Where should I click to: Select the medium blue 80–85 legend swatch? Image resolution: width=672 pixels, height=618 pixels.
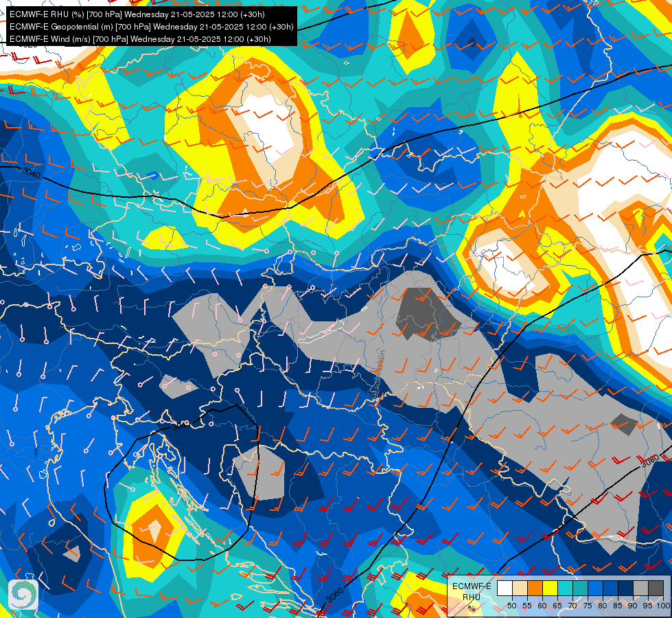(x=611, y=588)
